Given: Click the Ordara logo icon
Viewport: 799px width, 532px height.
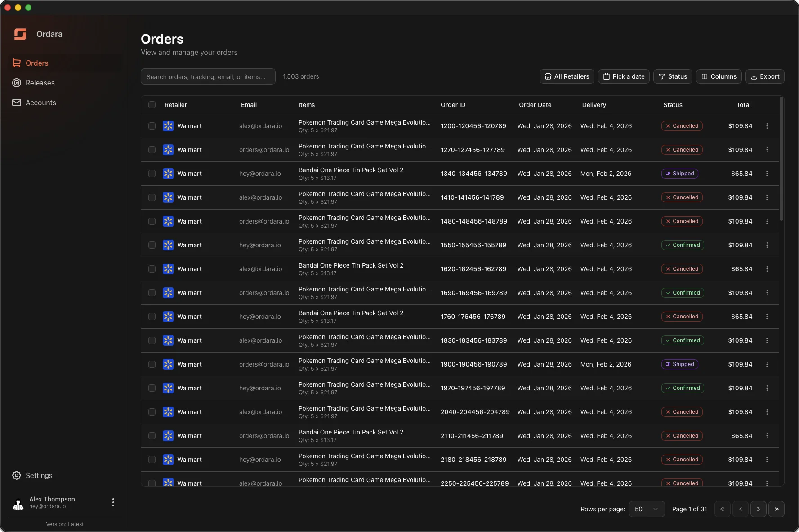Looking at the screenshot, I should (x=20, y=34).
